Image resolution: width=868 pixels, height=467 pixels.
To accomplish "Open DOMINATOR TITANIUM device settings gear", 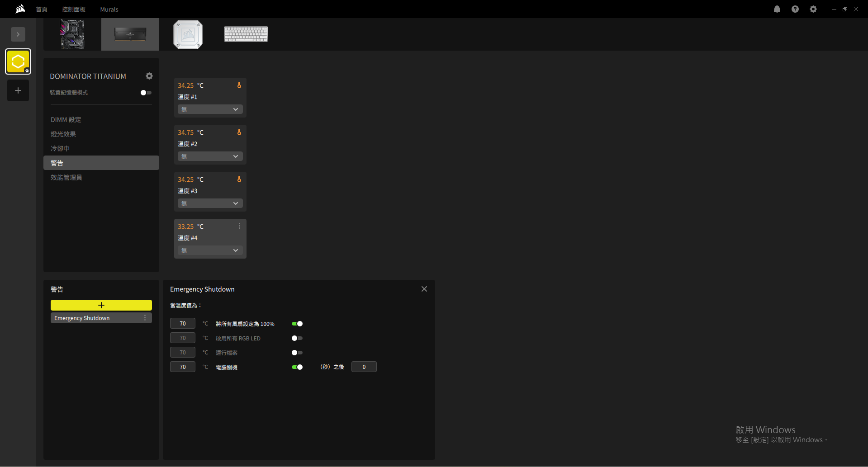I will [149, 76].
